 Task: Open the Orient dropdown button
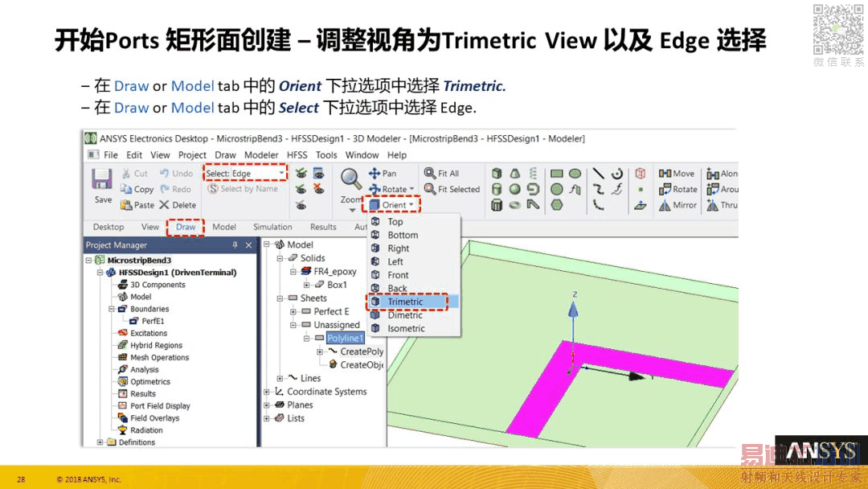pos(391,205)
